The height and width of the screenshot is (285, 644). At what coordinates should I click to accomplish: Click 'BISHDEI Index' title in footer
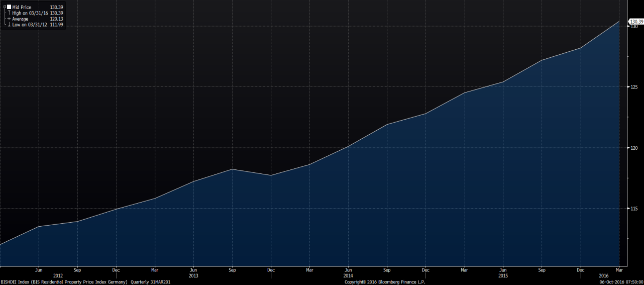coord(15,282)
